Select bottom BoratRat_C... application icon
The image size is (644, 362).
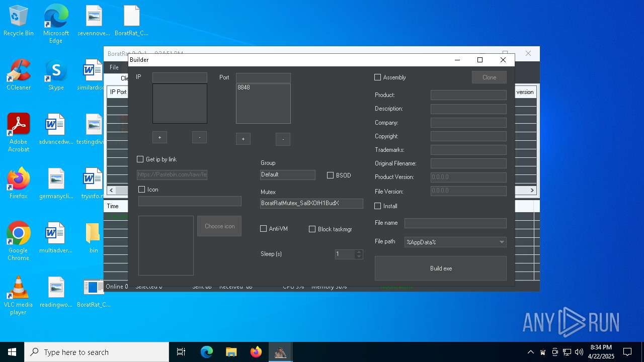coord(94,293)
